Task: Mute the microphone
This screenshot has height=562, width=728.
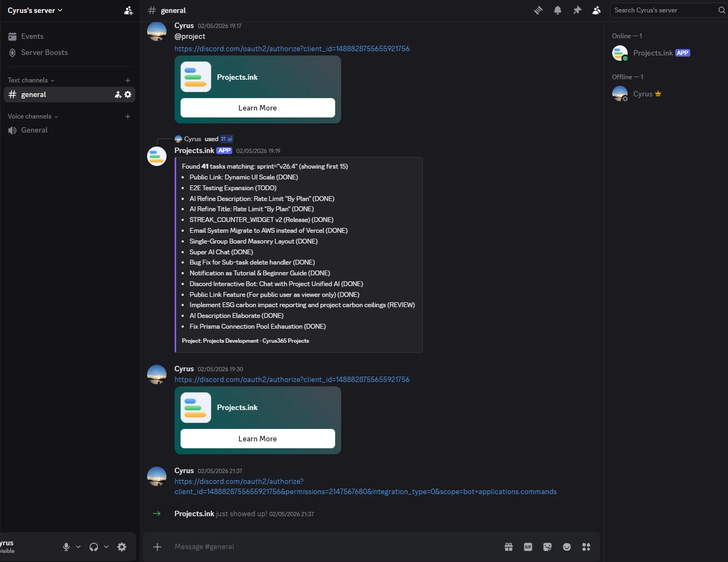Action: tap(66, 547)
